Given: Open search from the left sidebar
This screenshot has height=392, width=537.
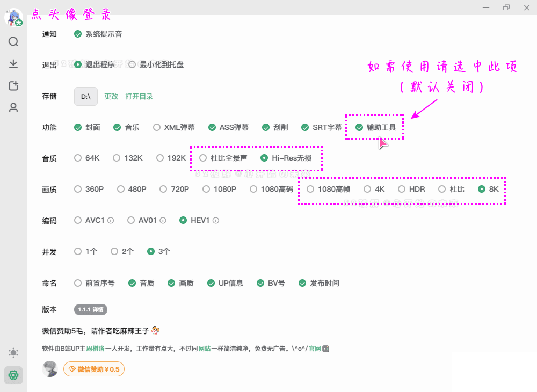Looking at the screenshot, I should point(13,41).
